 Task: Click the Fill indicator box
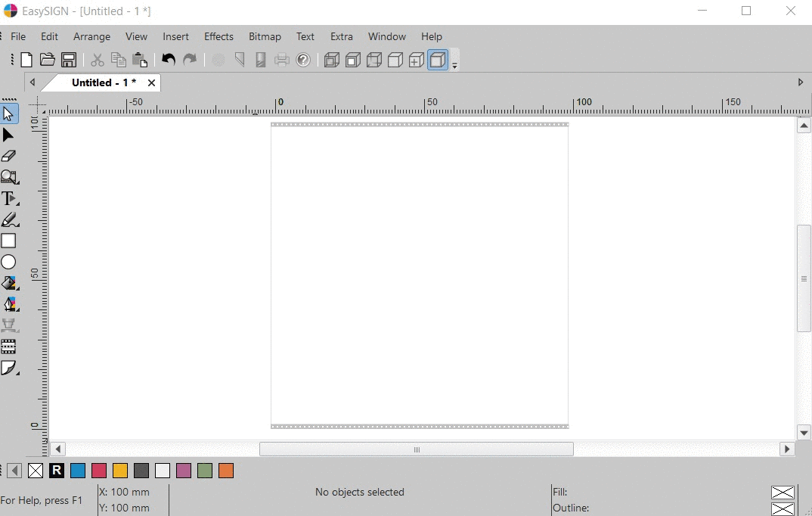783,493
